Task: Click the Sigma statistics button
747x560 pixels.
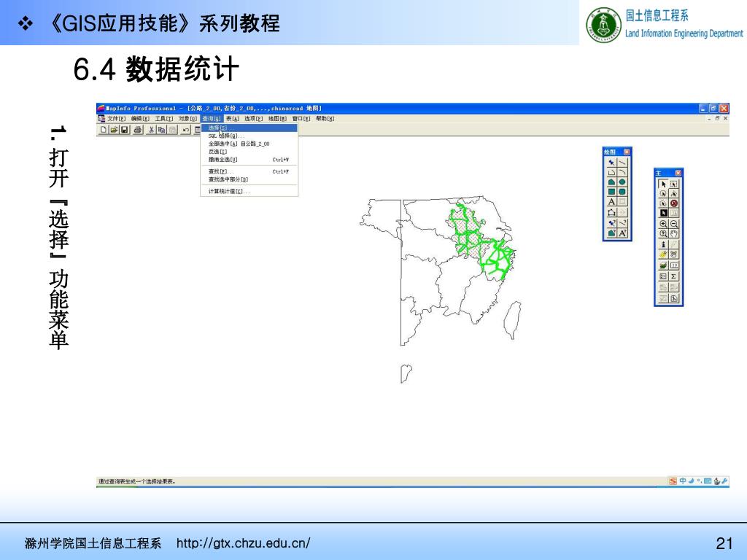Action: click(x=674, y=276)
